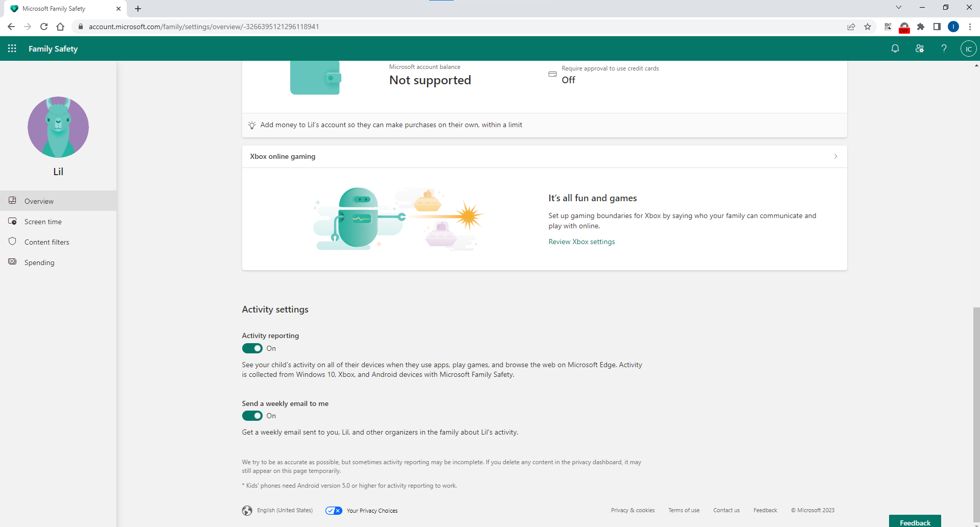Turn off Send a weekly email toggle
980x527 pixels.
252,416
